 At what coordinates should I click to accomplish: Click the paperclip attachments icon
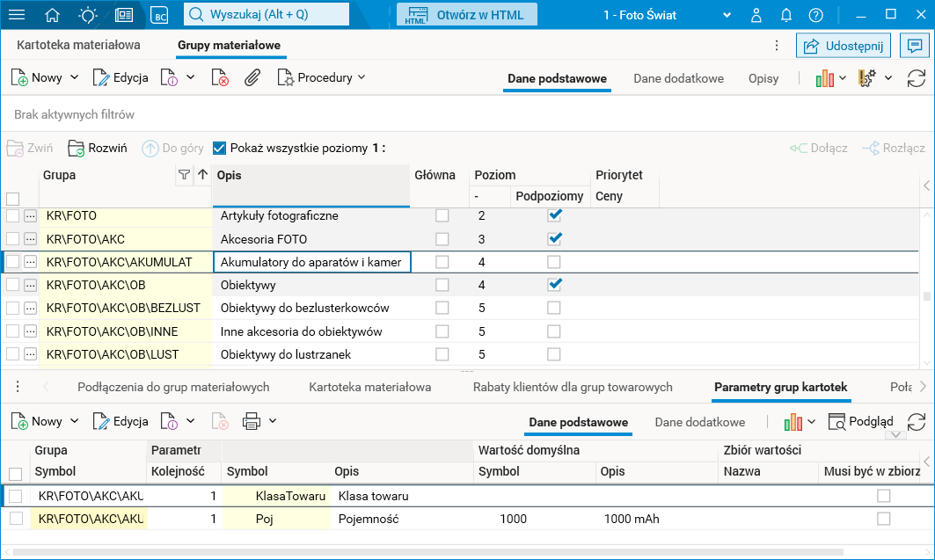pos(252,77)
